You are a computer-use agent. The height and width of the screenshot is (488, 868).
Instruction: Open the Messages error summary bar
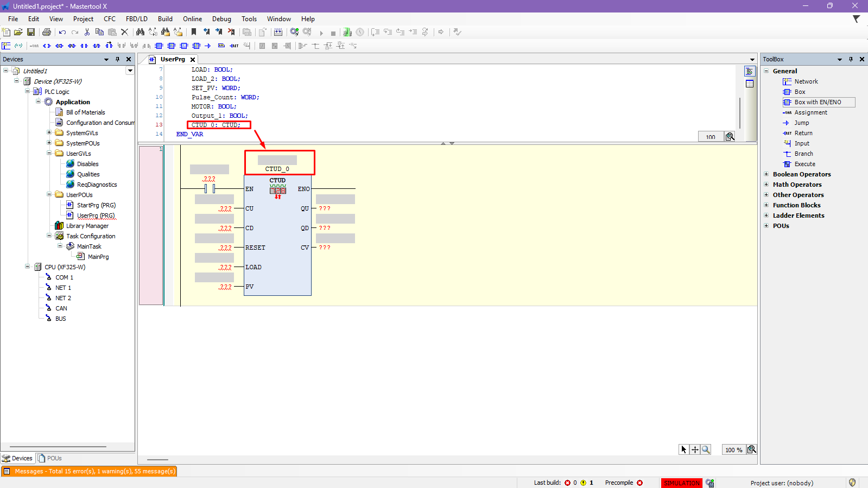[90, 471]
